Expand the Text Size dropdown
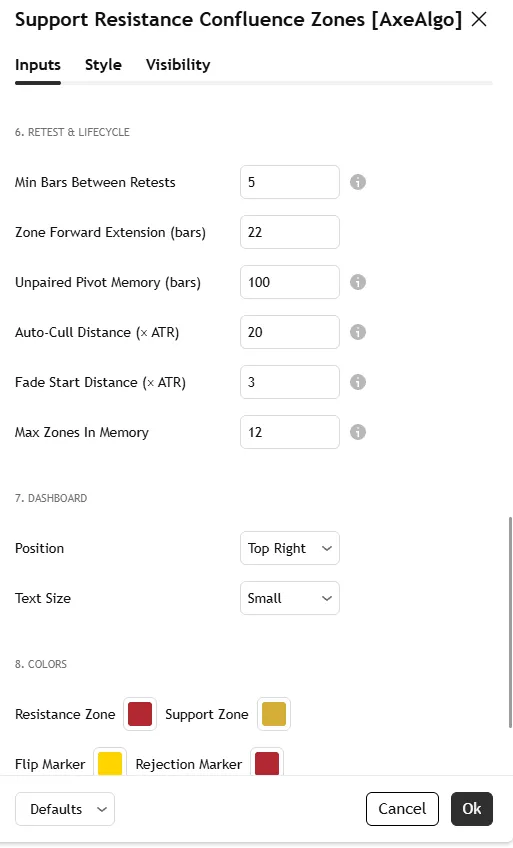Screen dimensions: 513x848 pos(290,598)
